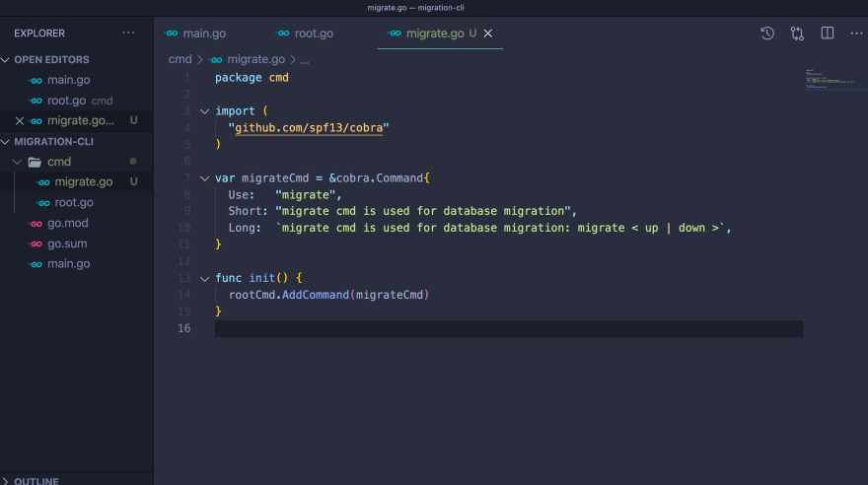Click the modified dot on cmd folder
The width and height of the screenshot is (868, 485).
click(133, 162)
